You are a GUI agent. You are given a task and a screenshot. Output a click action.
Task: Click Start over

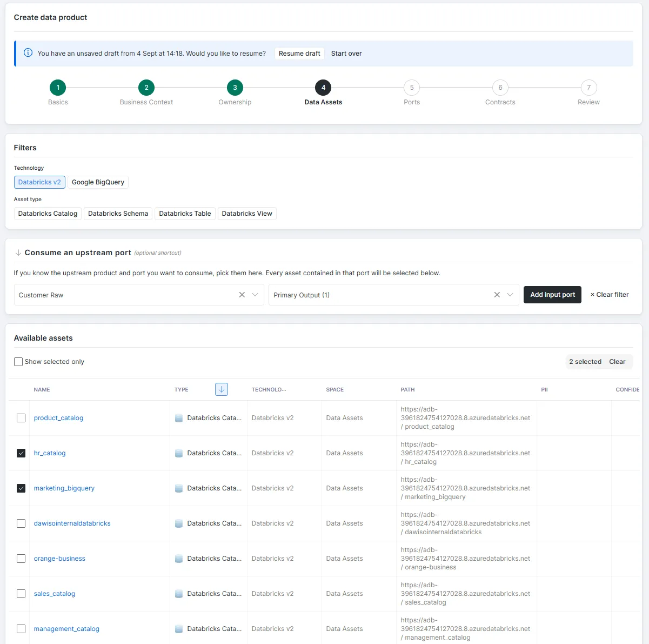pyautogui.click(x=346, y=54)
